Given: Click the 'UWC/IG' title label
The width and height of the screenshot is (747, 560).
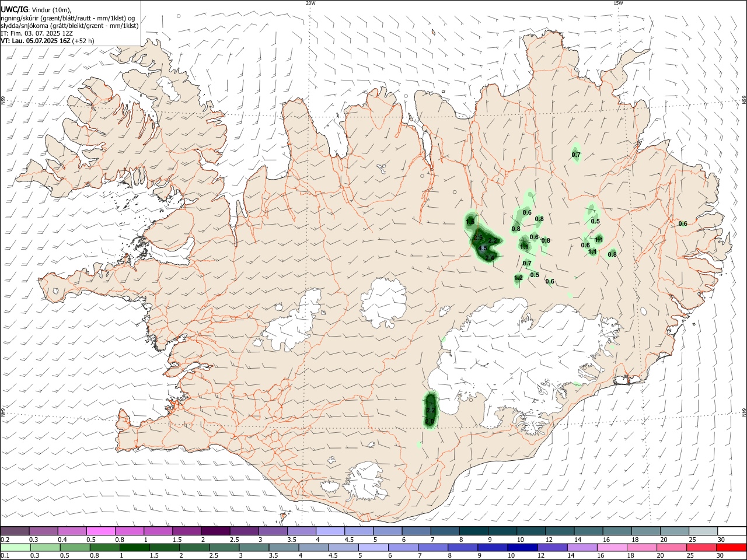Looking at the screenshot, I should [x=13, y=9].
